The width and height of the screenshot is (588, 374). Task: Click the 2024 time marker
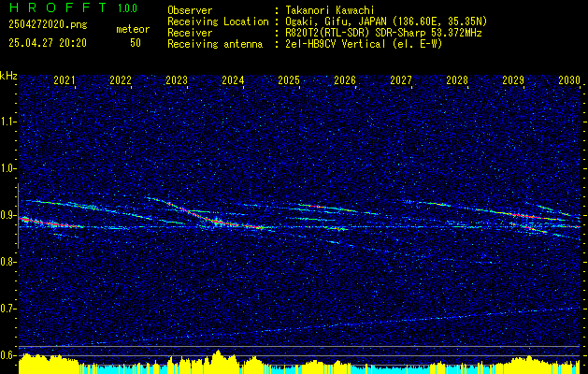coord(233,79)
